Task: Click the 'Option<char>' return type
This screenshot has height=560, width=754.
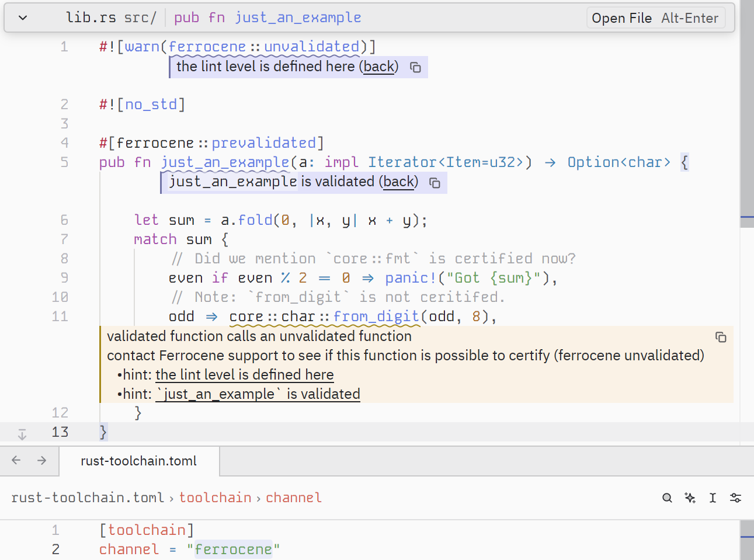Action: point(619,162)
